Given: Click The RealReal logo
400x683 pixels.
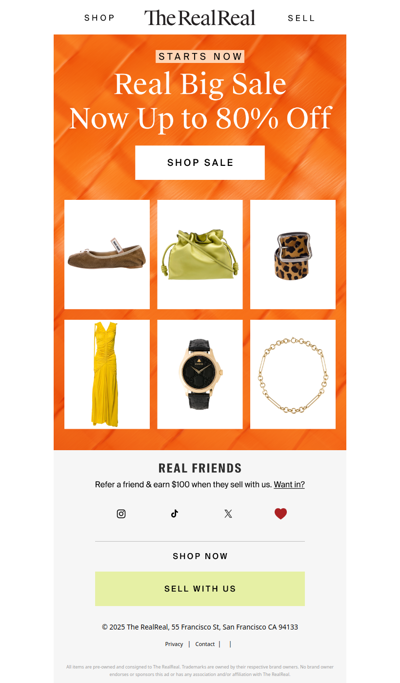Looking at the screenshot, I should pos(200,18).
